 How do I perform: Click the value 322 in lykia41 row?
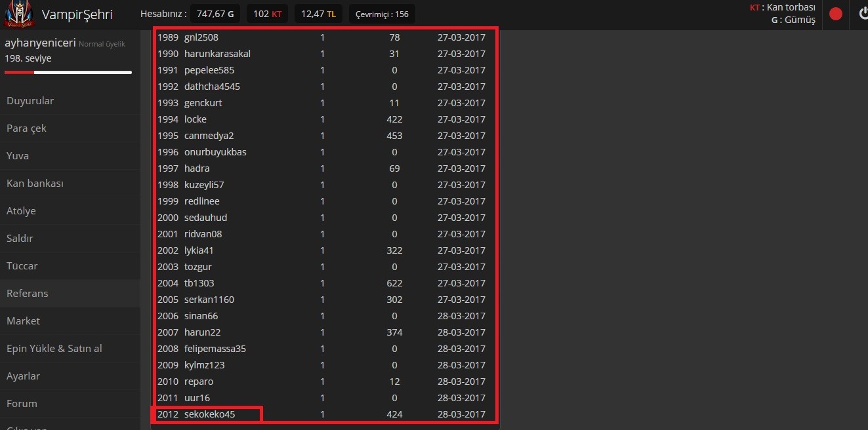[394, 250]
